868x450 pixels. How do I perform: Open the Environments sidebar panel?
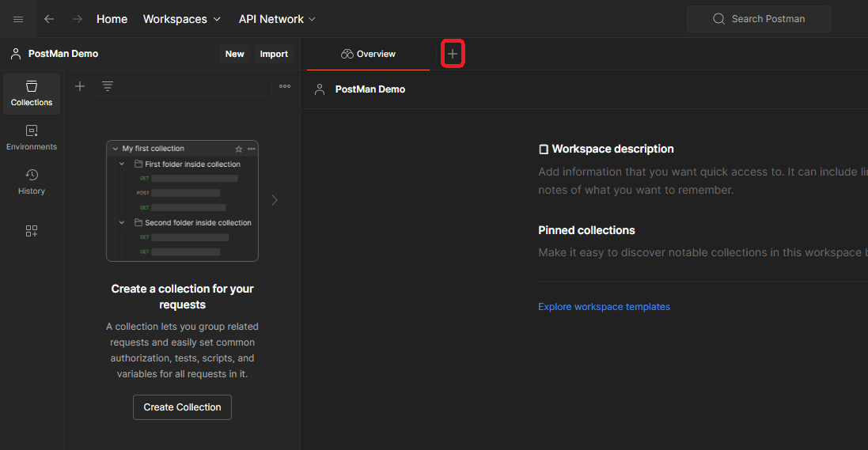pos(32,138)
